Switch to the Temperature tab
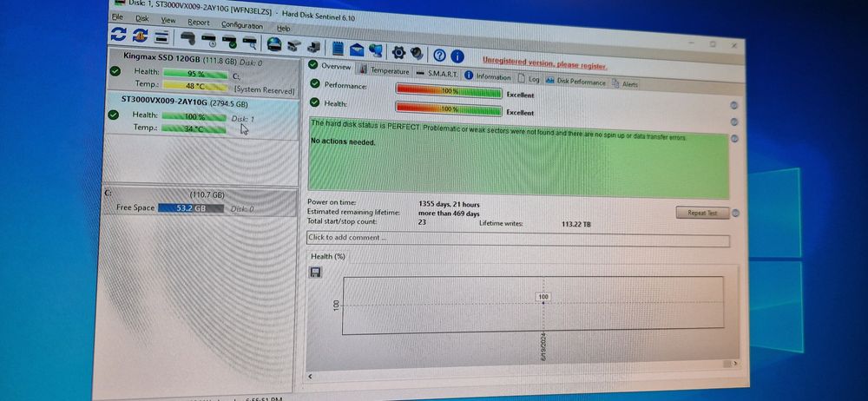 click(x=385, y=70)
